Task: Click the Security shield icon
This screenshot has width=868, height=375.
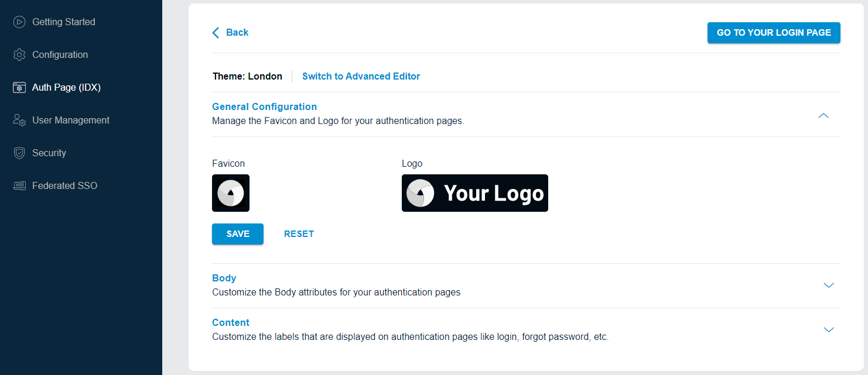Action: (x=19, y=153)
